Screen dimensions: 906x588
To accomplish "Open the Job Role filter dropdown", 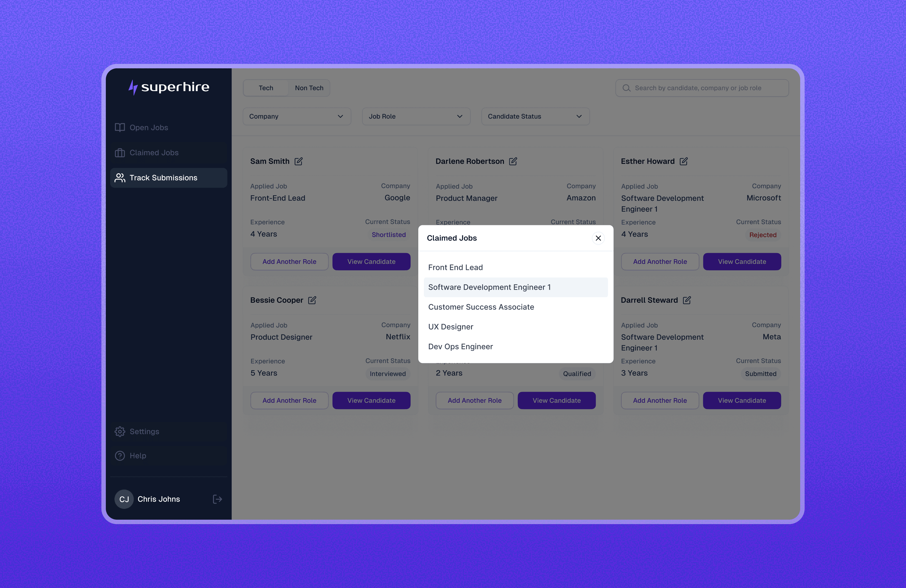I will point(416,116).
